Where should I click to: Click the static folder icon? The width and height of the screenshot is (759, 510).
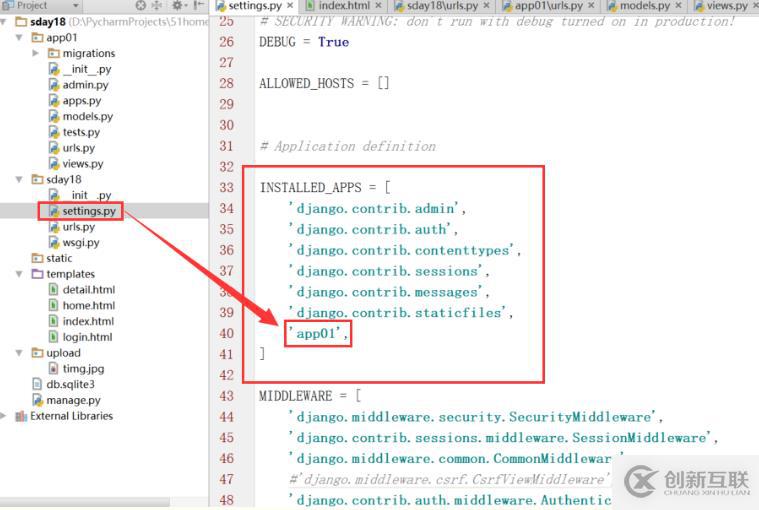(37, 258)
